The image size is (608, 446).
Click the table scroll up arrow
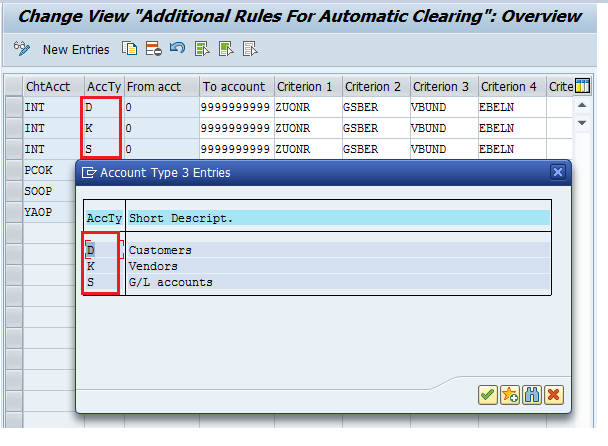click(582, 105)
